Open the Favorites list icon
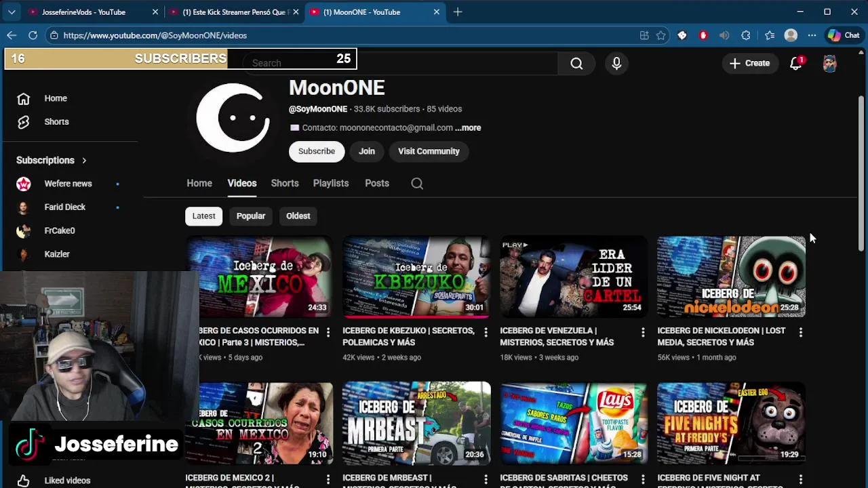The image size is (868, 488). click(770, 35)
